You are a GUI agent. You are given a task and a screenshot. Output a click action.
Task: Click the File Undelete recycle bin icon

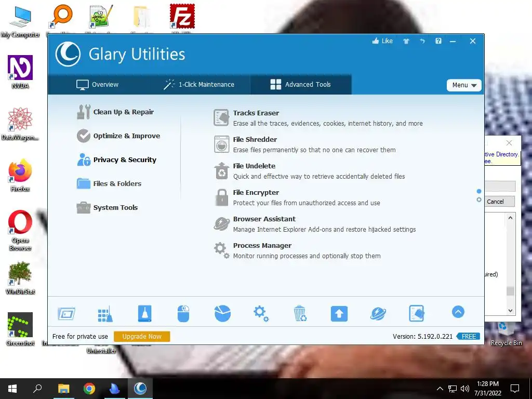[221, 170]
